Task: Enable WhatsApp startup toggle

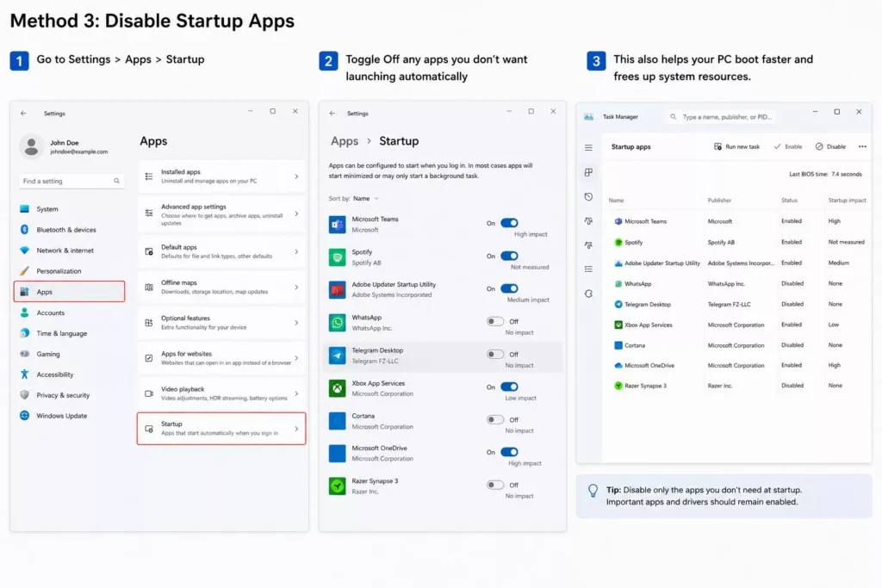Action: tap(495, 321)
